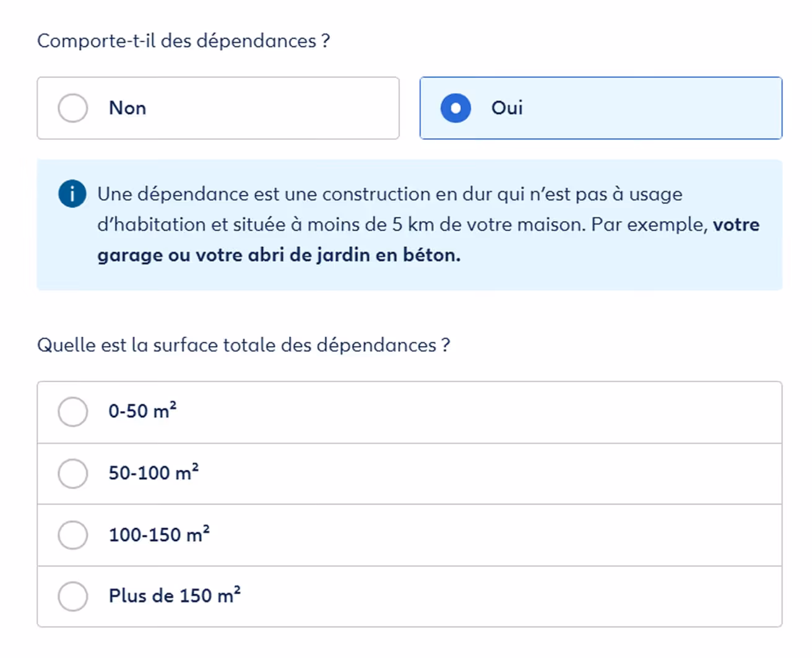Choose the '100-150 m²' surface option
This screenshot has width=812, height=658.
(72, 535)
